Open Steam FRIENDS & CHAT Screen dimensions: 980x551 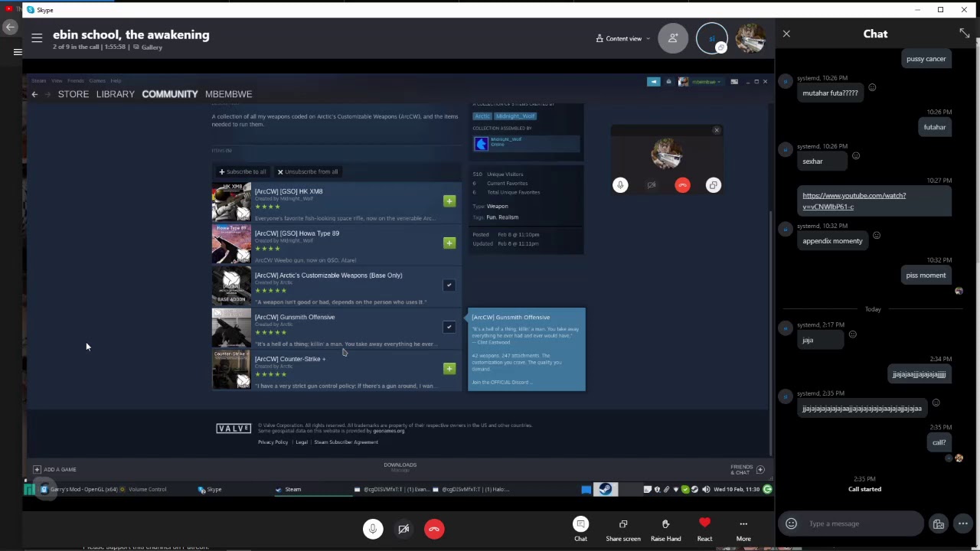(747, 469)
